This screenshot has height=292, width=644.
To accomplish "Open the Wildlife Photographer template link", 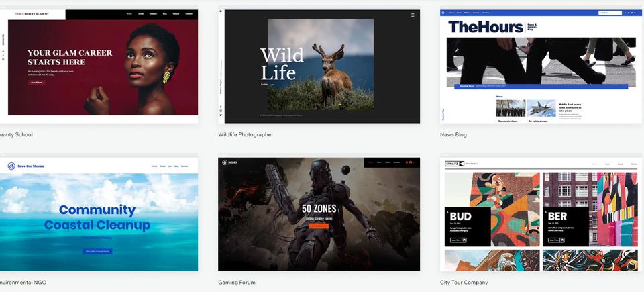I will click(246, 134).
